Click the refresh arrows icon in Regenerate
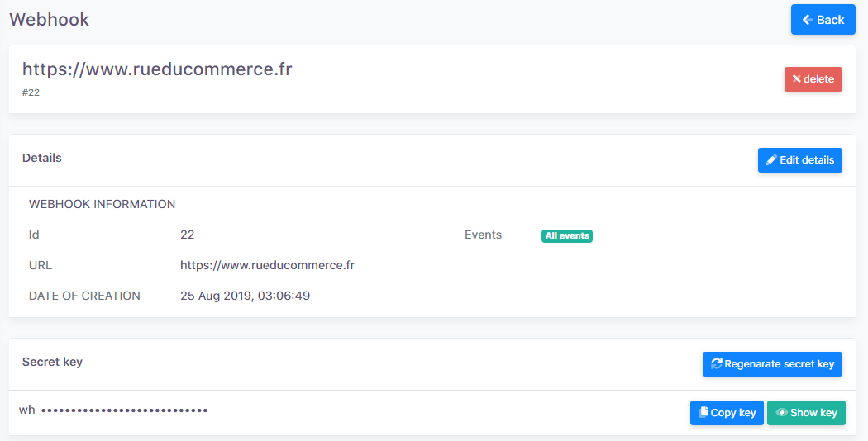 (717, 363)
